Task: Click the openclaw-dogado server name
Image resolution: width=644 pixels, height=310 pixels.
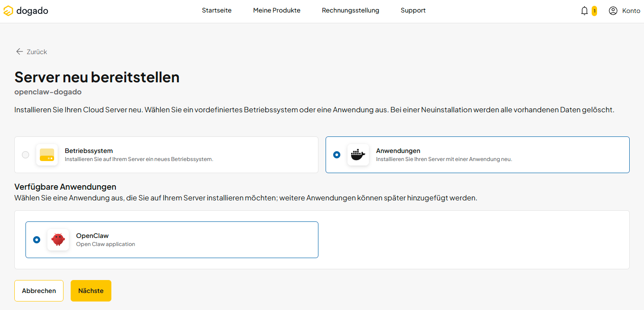Action: (x=48, y=92)
